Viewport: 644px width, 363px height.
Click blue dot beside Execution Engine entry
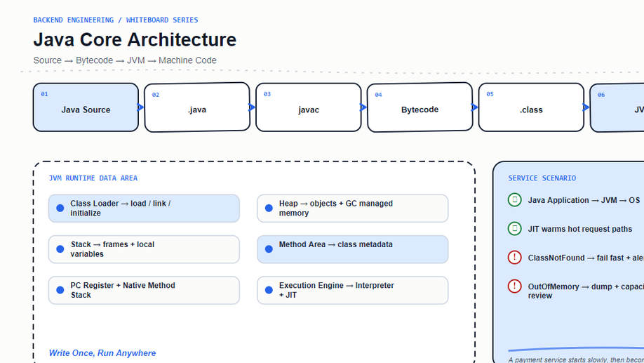pyautogui.click(x=269, y=290)
